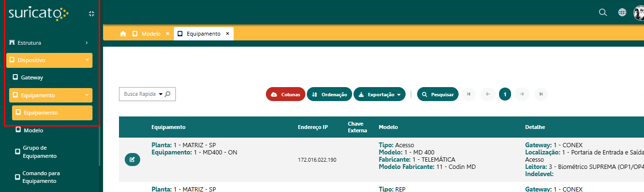
Task: Open the Colunas button
Action: [x=286, y=94]
